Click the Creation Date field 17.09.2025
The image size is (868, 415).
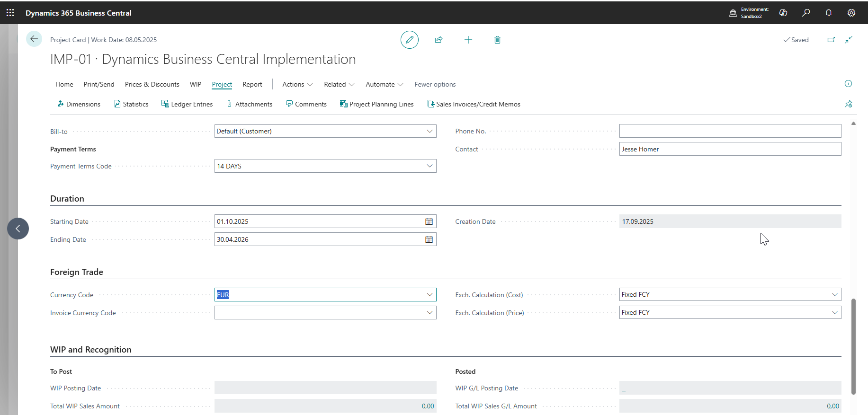[730, 221]
